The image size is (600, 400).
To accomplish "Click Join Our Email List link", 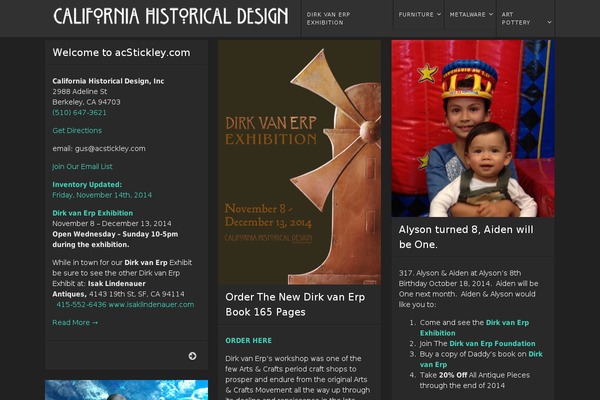I will point(82,167).
